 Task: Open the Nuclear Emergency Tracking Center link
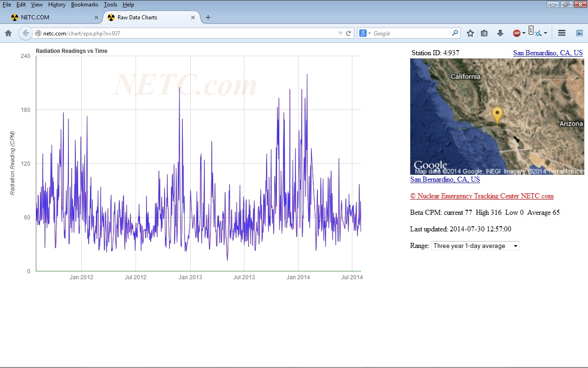[x=481, y=196]
